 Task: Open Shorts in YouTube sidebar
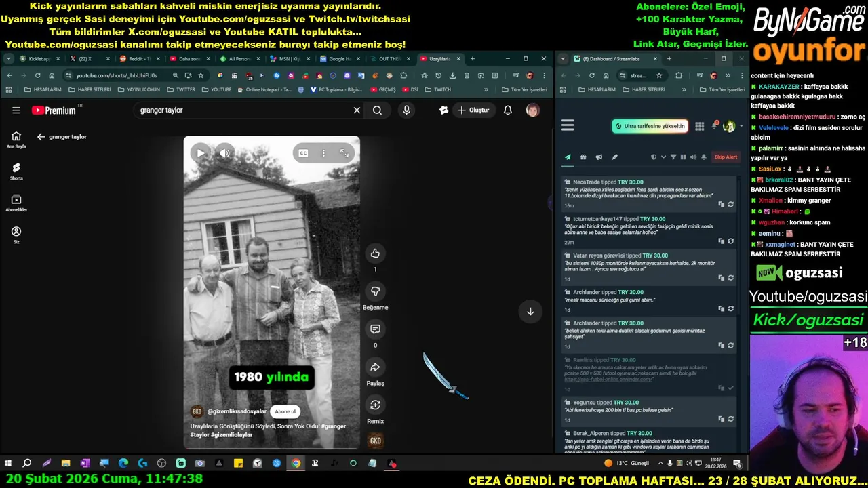(x=16, y=171)
